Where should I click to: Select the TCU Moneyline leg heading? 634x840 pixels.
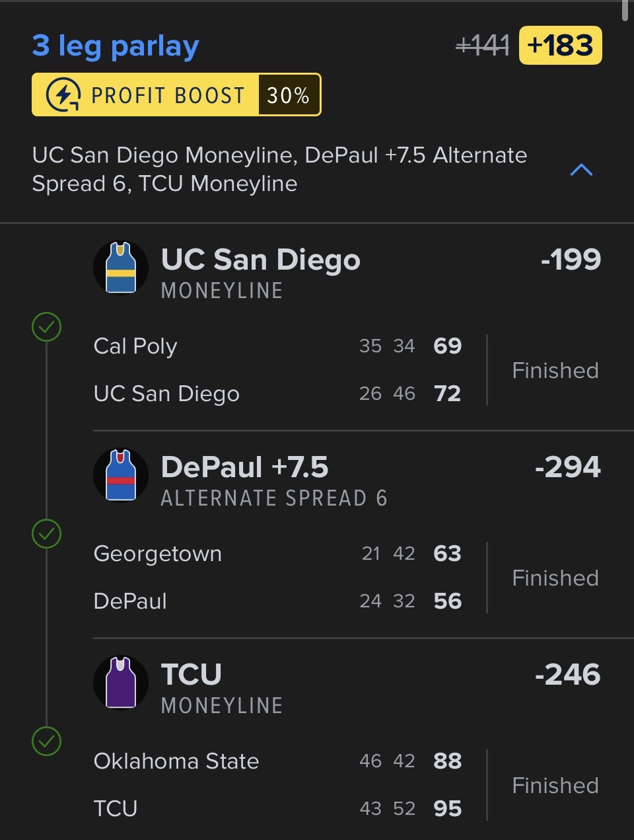click(192, 675)
